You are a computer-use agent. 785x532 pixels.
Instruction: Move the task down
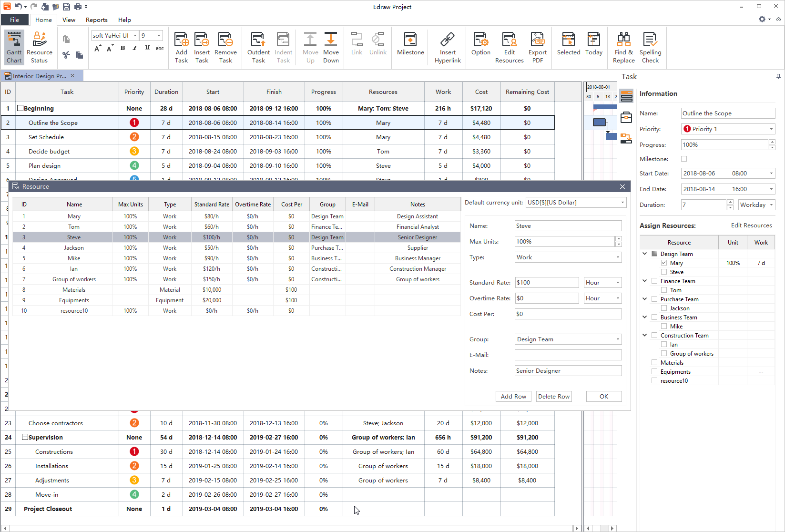[331, 47]
